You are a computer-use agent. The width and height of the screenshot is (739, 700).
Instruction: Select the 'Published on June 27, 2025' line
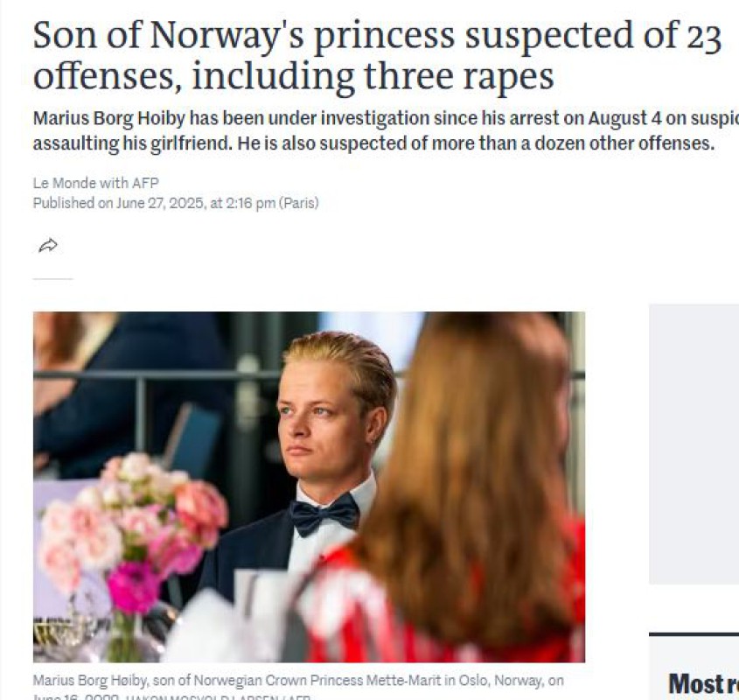(x=176, y=203)
